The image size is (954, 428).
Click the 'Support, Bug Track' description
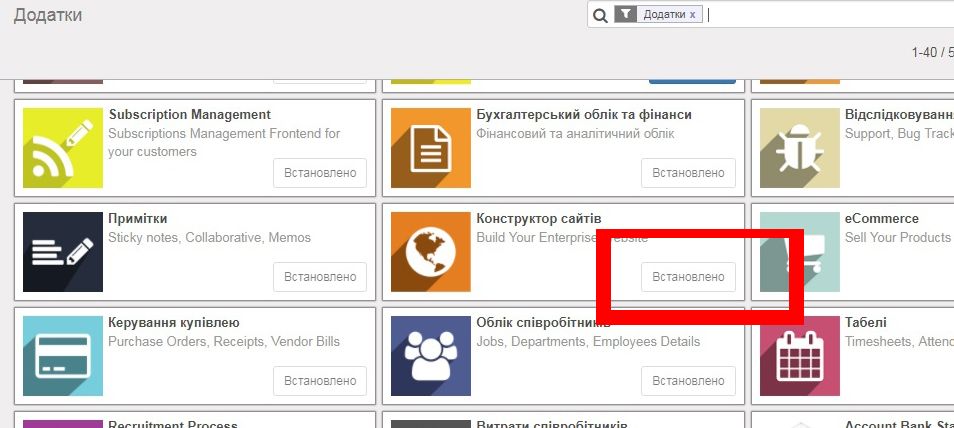click(x=899, y=133)
